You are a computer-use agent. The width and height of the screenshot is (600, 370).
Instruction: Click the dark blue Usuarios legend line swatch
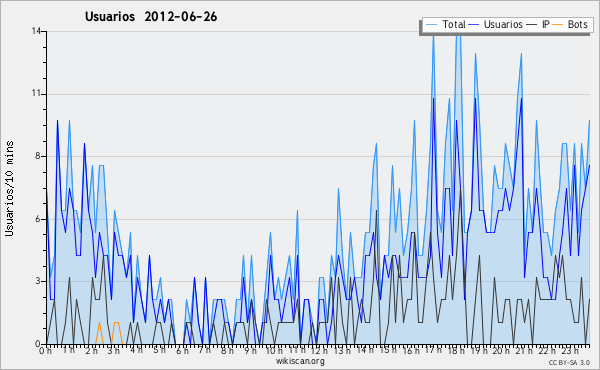tap(474, 25)
